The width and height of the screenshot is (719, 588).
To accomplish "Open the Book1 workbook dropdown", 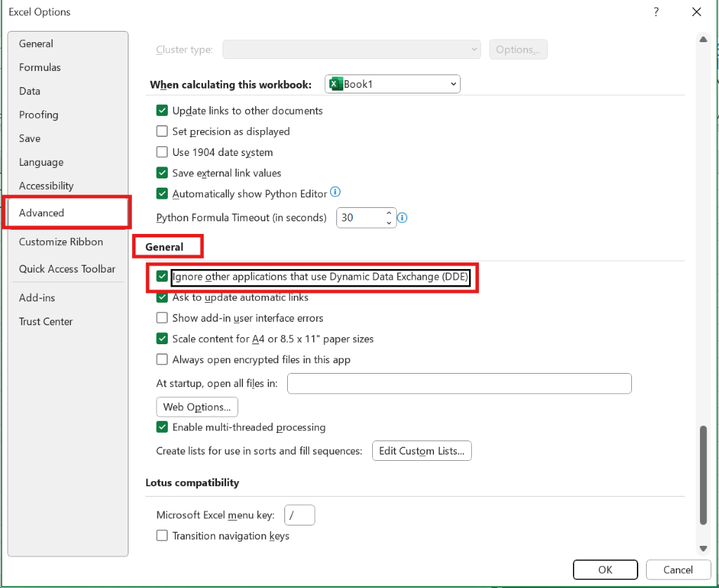I will click(393, 84).
